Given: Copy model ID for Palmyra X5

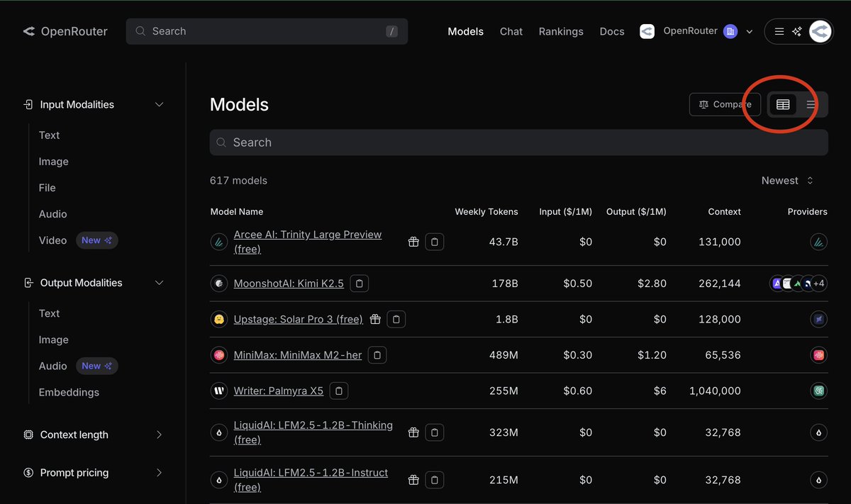Looking at the screenshot, I should point(339,391).
